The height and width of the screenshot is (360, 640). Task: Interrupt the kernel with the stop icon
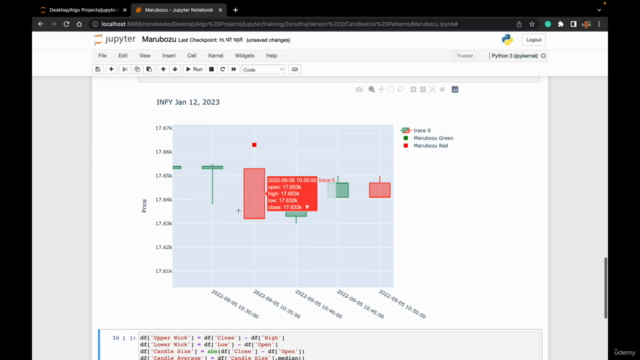pyautogui.click(x=211, y=69)
